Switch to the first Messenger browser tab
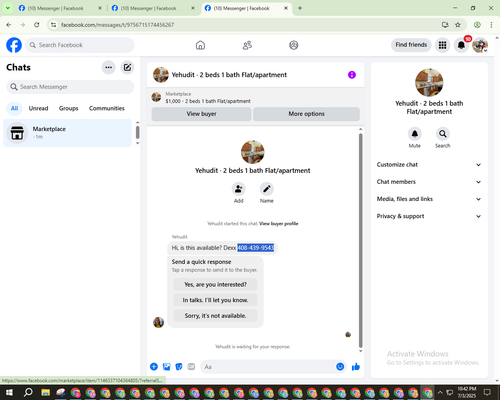Viewport: 500px width, 400px height. coord(60,8)
